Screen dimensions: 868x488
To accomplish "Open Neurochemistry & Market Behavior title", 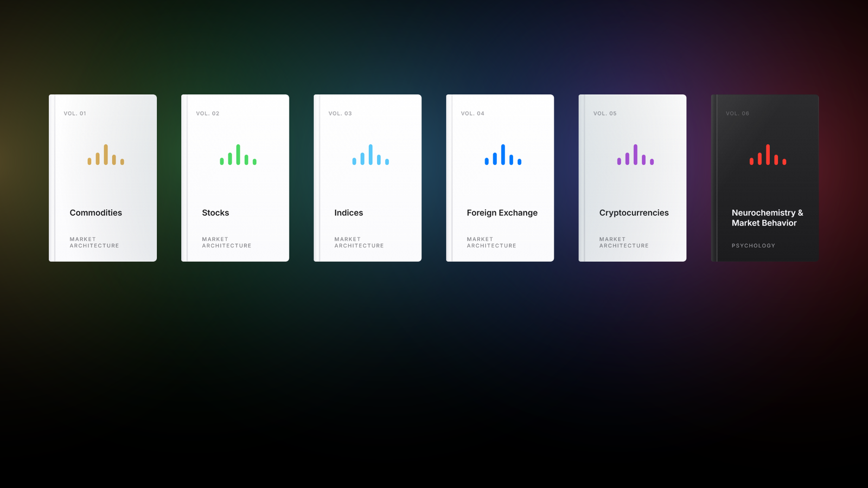I will (x=767, y=217).
